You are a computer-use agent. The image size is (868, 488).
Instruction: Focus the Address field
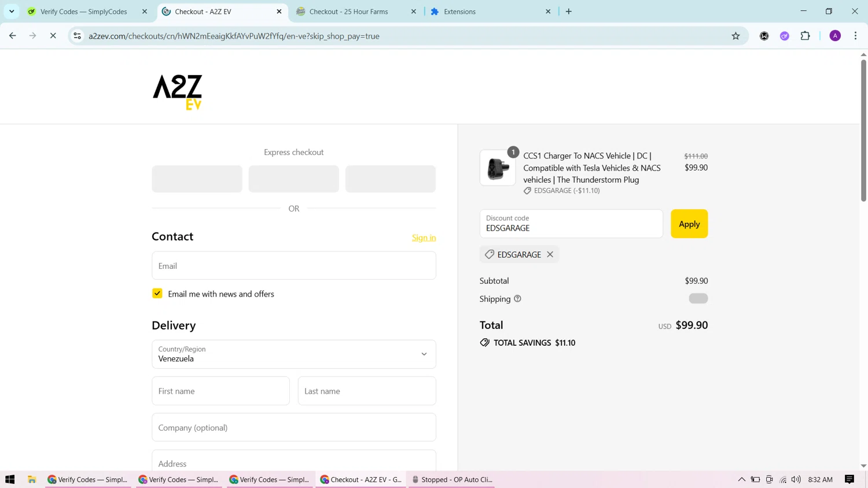click(294, 461)
